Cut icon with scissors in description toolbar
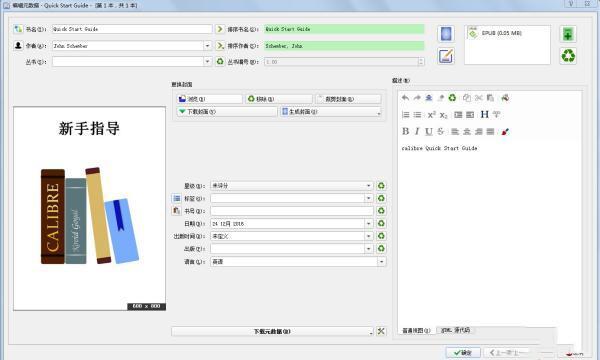This screenshot has width=600, height=360. 479,98
